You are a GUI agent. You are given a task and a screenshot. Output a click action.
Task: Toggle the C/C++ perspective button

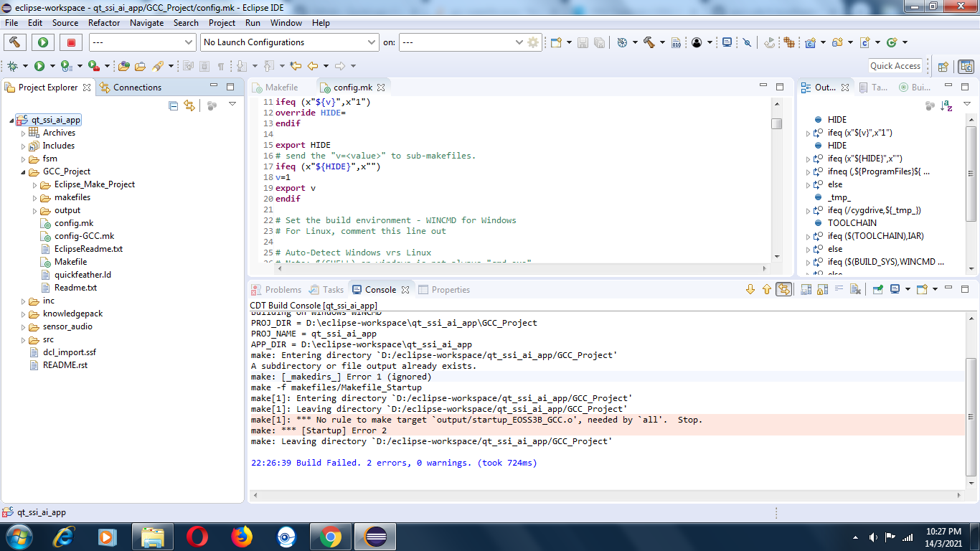966,66
